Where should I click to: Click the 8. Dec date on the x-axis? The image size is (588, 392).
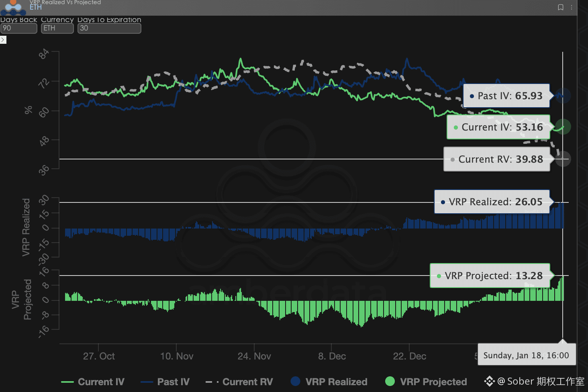click(x=332, y=356)
